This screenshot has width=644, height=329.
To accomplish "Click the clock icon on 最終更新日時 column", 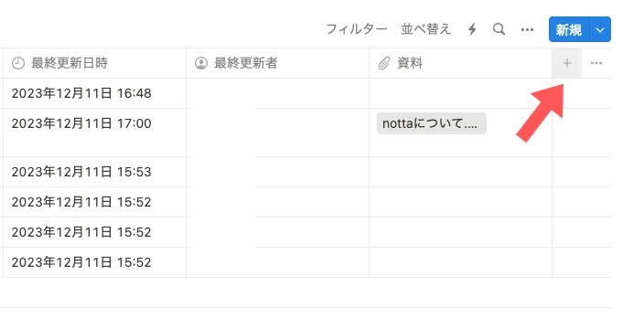I will point(18,63).
